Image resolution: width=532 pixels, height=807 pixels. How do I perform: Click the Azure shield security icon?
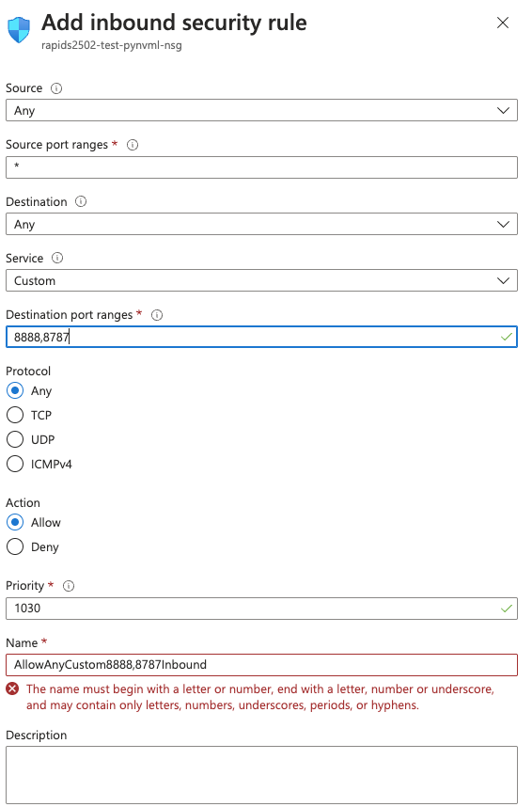[x=19, y=29]
